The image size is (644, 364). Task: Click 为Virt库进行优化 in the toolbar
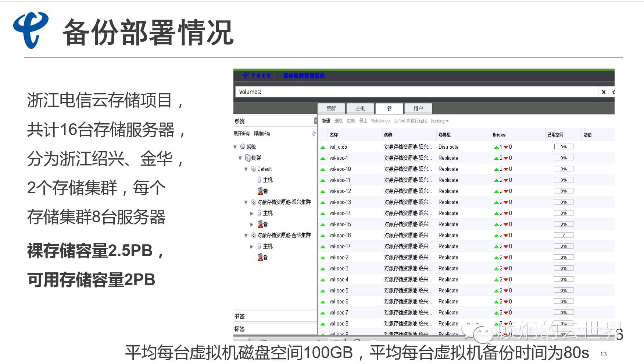pyautogui.click(x=410, y=121)
